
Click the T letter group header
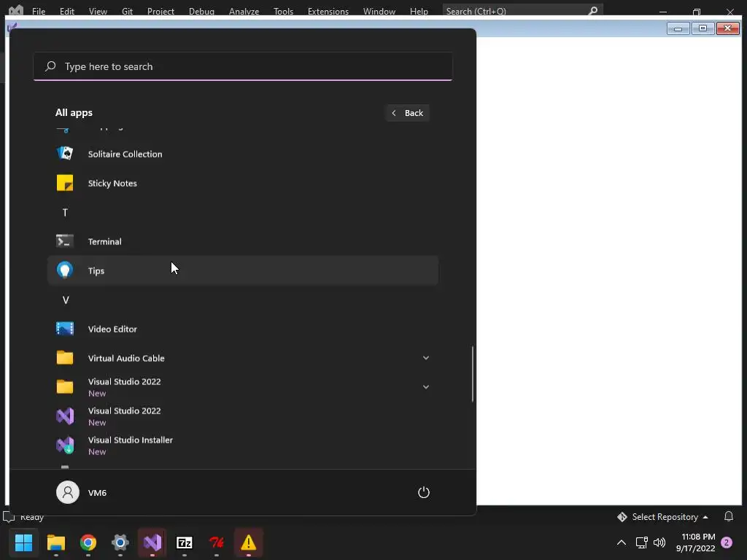coord(65,212)
